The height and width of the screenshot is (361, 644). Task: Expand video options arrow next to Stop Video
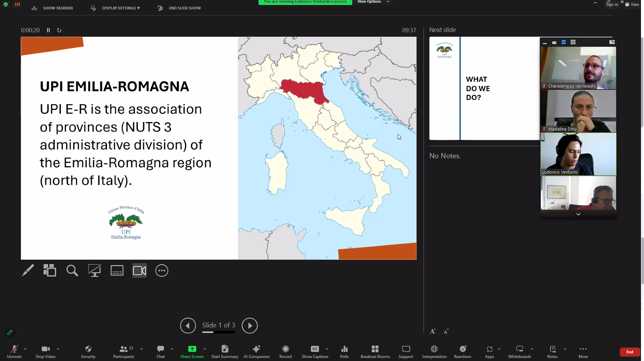[x=58, y=349]
